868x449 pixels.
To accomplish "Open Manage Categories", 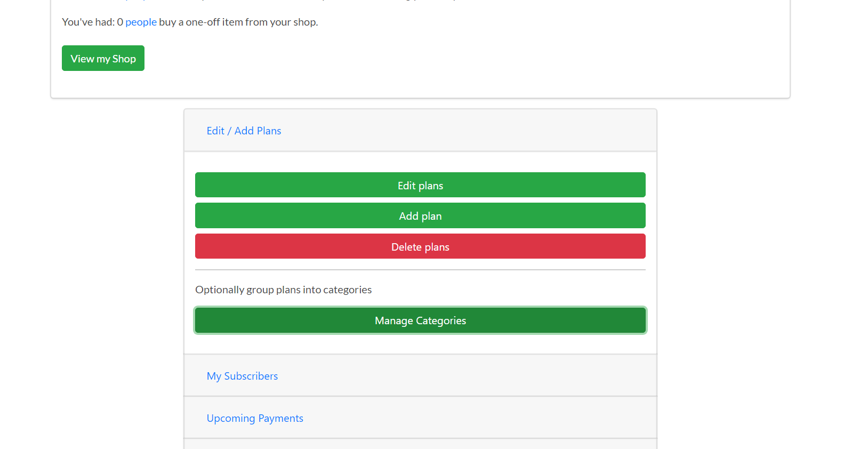I will [420, 320].
